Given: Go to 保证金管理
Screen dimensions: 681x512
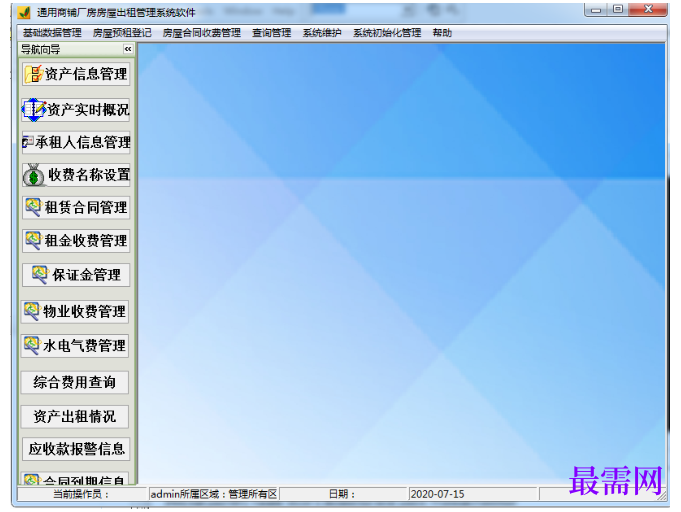Looking at the screenshot, I should point(76,275).
